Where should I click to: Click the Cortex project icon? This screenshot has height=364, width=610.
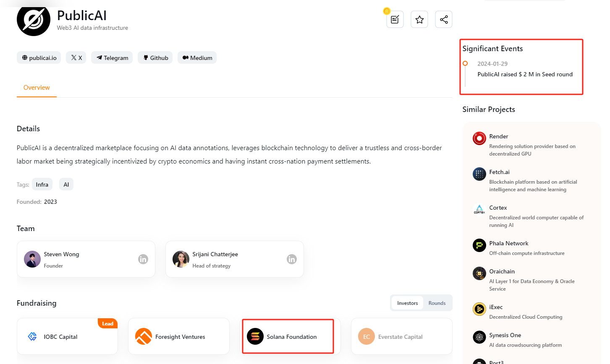click(x=479, y=210)
